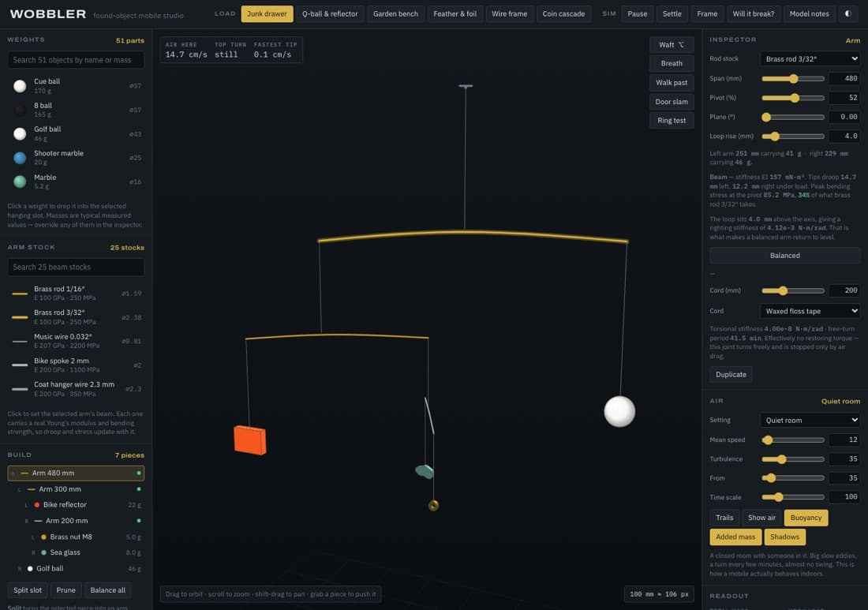Pick the 8 ball weight icon
The image size is (868, 610).
click(20, 110)
